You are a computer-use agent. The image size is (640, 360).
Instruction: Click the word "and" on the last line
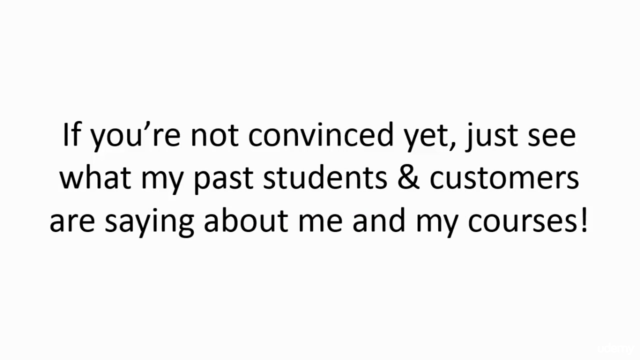(x=379, y=220)
